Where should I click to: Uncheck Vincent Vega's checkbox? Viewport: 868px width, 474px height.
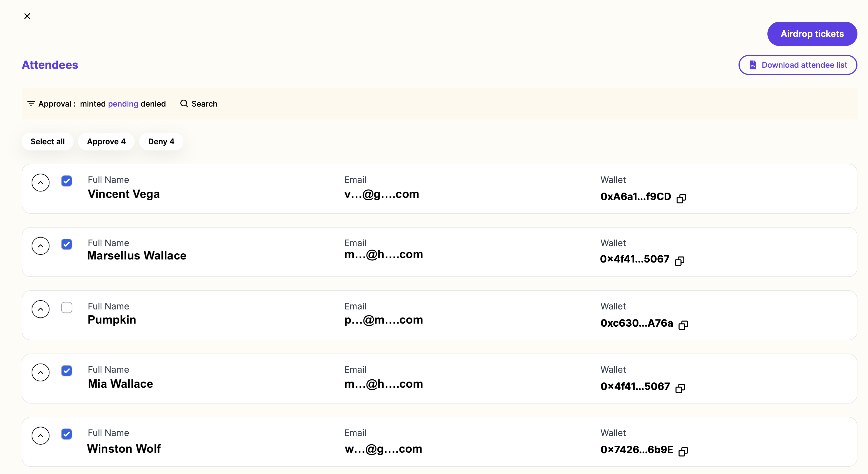(x=67, y=181)
